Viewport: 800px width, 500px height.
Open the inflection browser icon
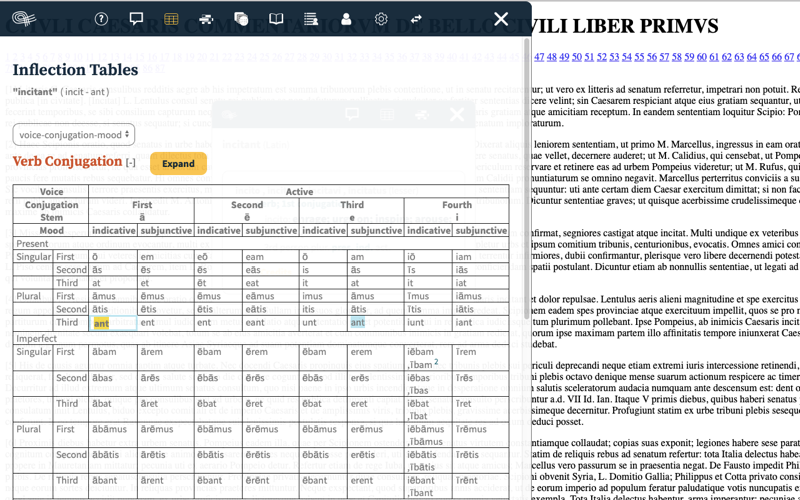click(241, 19)
